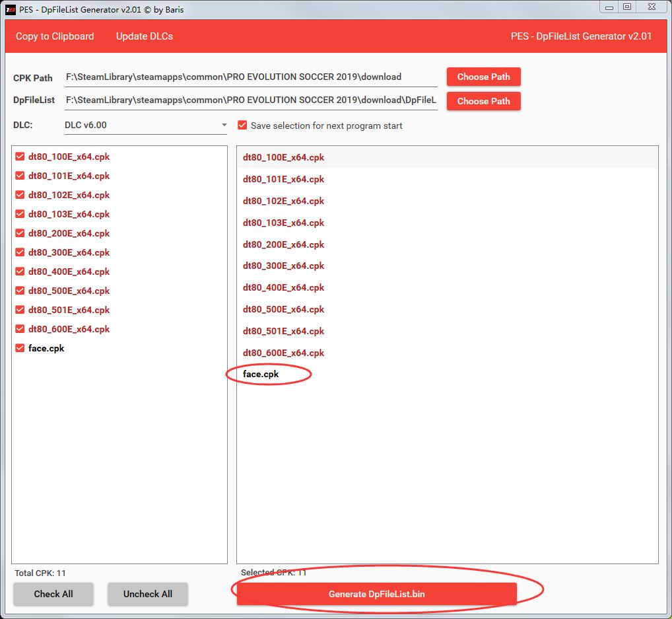Select dt80_300E_x64.cpk in the selected list

tap(448, 266)
